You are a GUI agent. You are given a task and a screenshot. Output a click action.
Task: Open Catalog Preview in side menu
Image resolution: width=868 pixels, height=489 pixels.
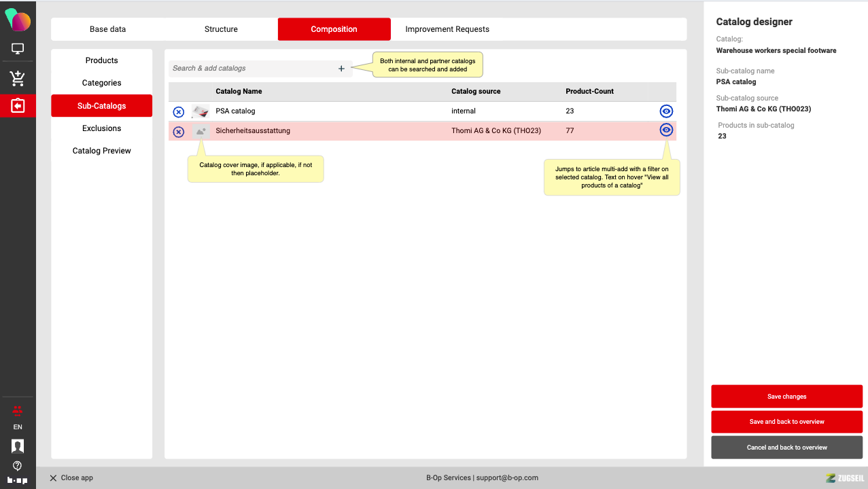click(101, 151)
